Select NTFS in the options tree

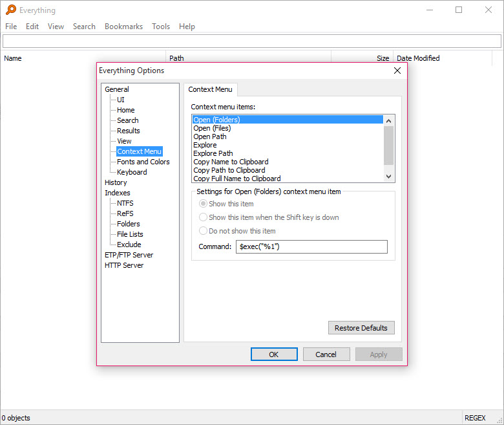tap(125, 203)
